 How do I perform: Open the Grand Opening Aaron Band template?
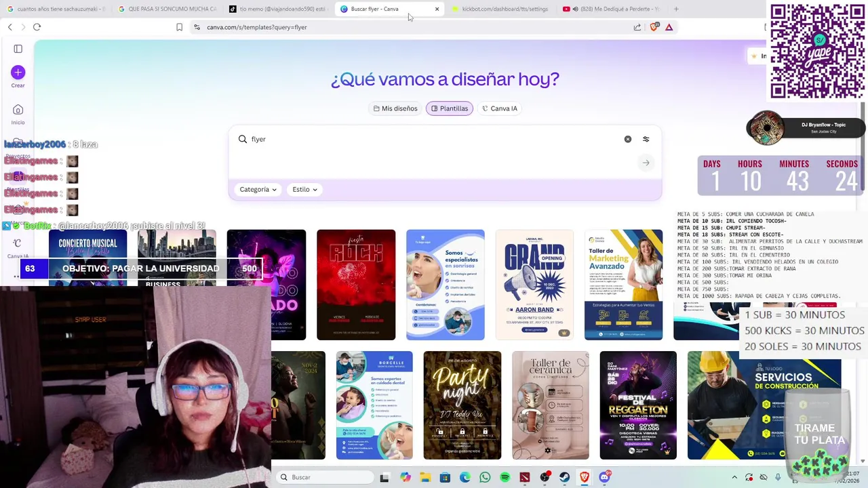coord(534,285)
